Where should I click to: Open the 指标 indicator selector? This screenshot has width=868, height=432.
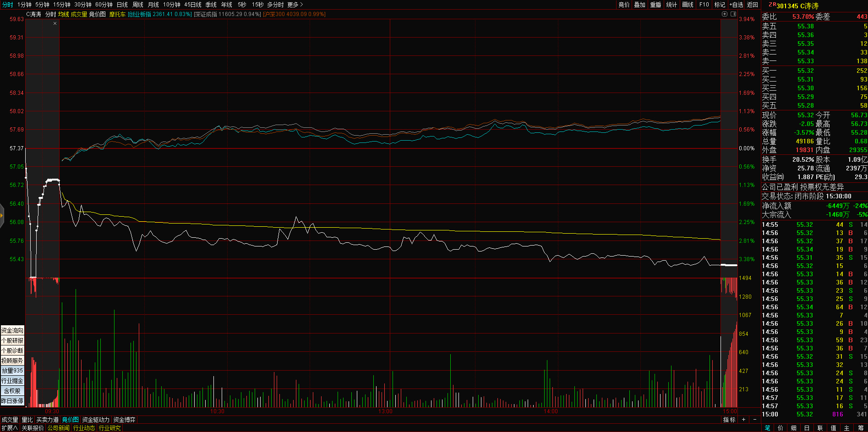tap(729, 420)
